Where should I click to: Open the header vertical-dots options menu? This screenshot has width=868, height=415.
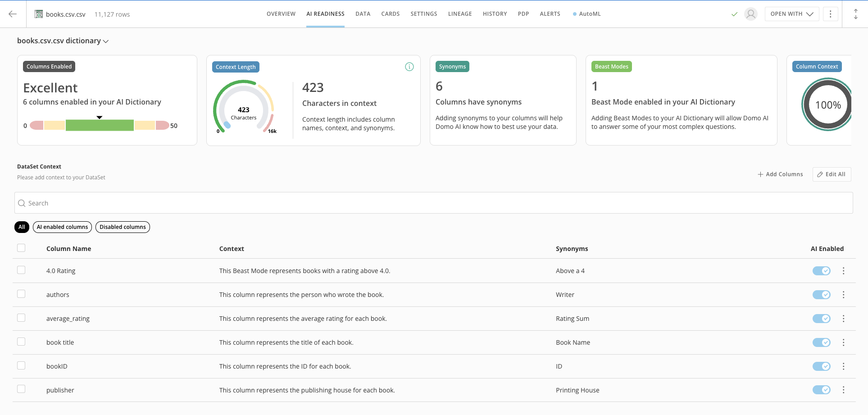831,14
